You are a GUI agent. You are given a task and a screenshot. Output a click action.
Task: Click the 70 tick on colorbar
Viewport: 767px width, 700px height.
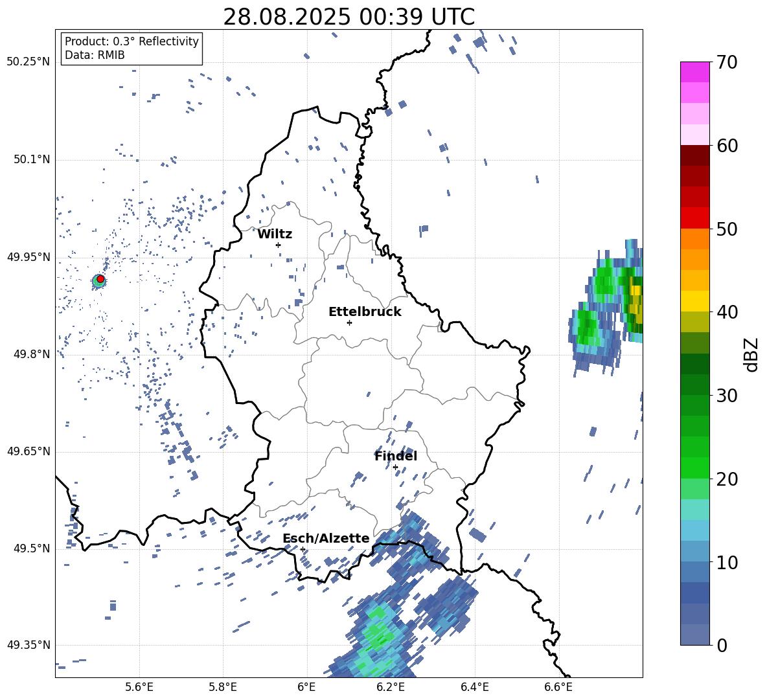(x=727, y=62)
